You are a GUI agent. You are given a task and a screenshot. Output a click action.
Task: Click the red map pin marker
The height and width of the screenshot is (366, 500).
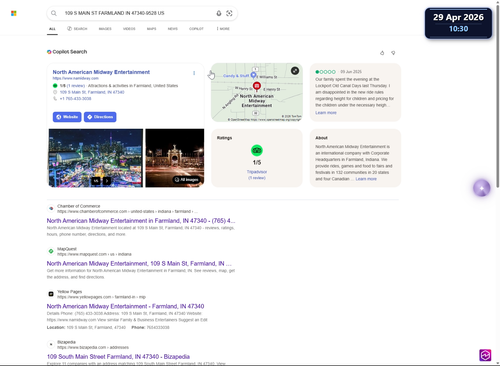[257, 86]
